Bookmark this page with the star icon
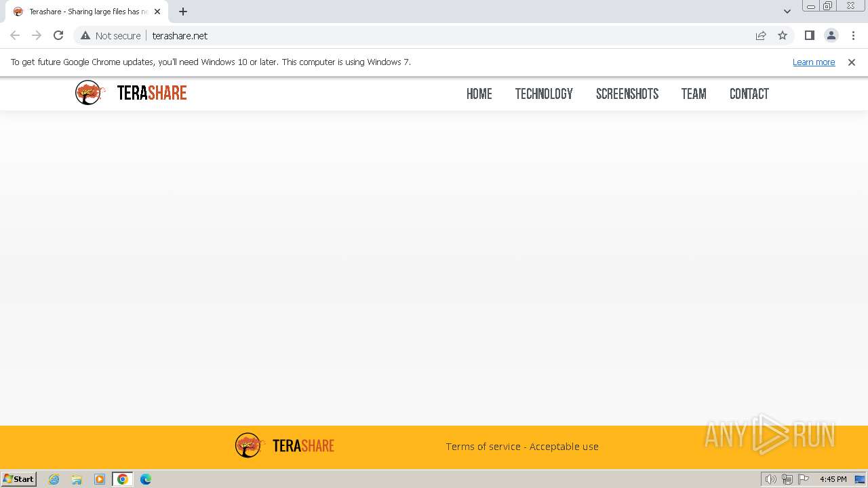This screenshot has width=868, height=488. [783, 35]
